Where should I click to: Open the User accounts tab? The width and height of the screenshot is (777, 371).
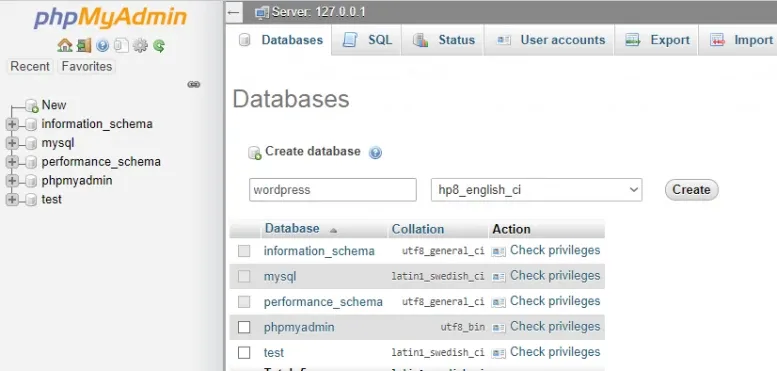[550, 40]
